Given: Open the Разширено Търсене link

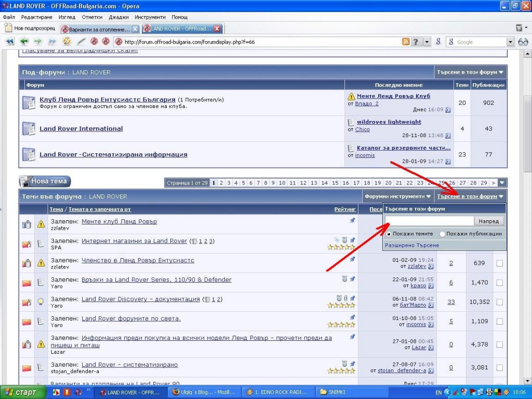Looking at the screenshot, I should (x=411, y=245).
